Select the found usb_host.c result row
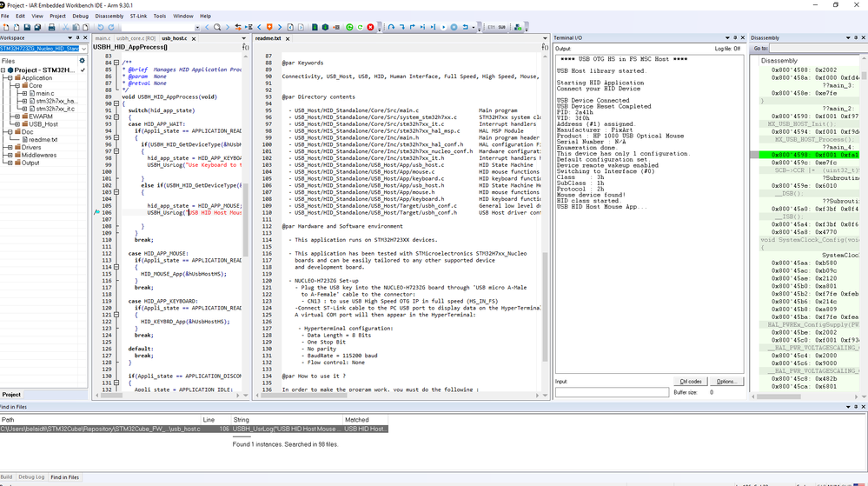This screenshot has width=868, height=486. click(194, 429)
